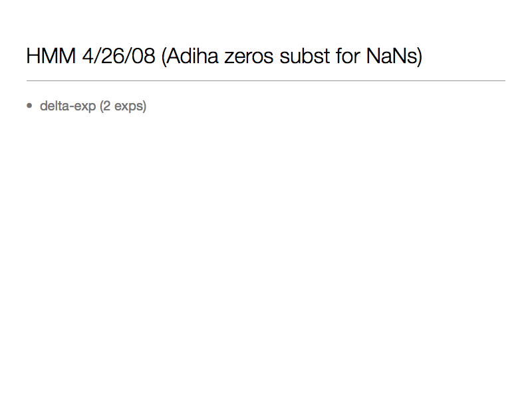
Task: Click the "08" year in the title
Action: (144, 57)
